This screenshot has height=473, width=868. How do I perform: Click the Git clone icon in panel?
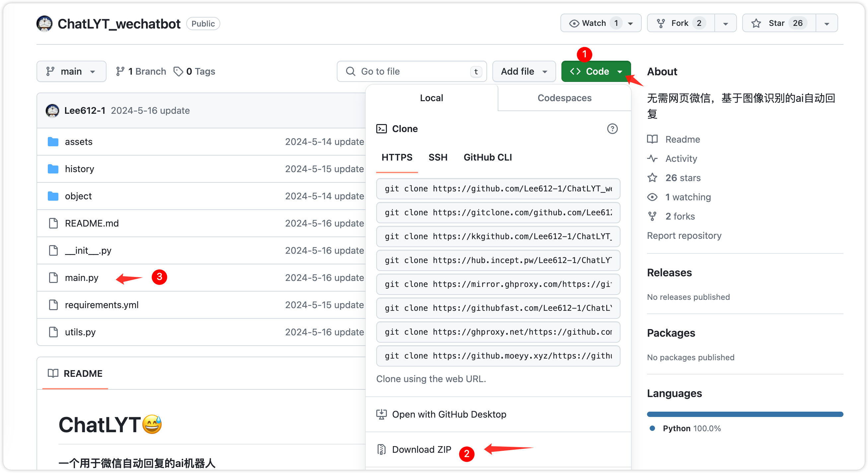(x=382, y=129)
